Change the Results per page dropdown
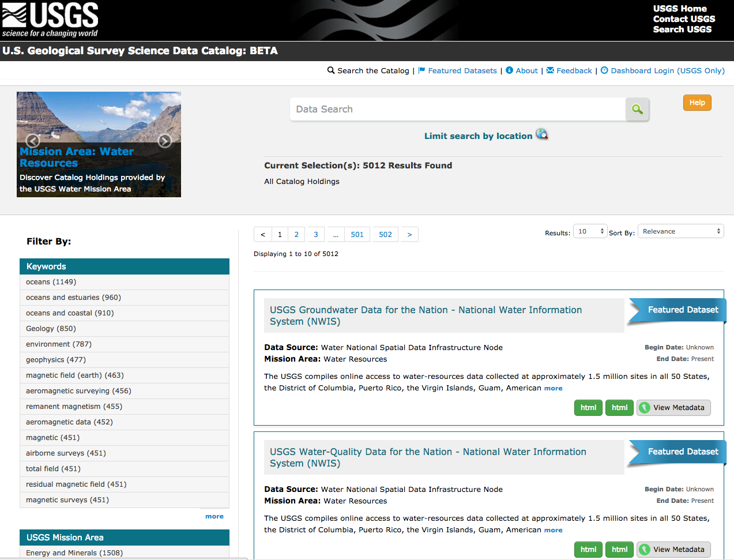The image size is (734, 560). point(589,231)
